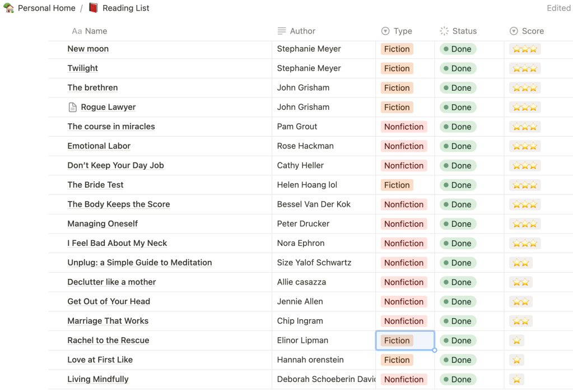This screenshot has height=392, width=573.
Task: Click the text lines icon beside Author
Action: point(282,31)
